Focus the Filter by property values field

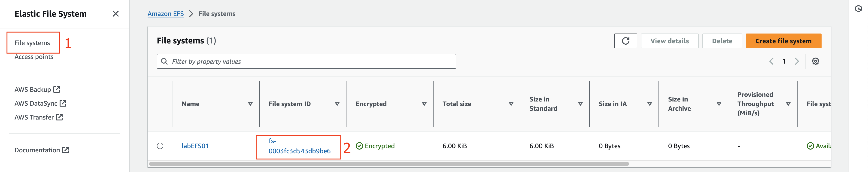tap(306, 61)
